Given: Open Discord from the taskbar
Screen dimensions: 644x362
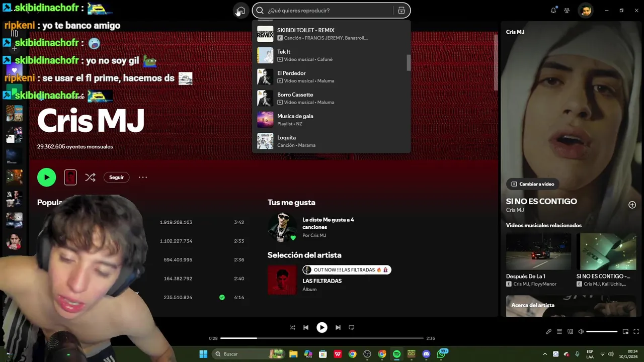Looking at the screenshot, I should (x=427, y=354).
